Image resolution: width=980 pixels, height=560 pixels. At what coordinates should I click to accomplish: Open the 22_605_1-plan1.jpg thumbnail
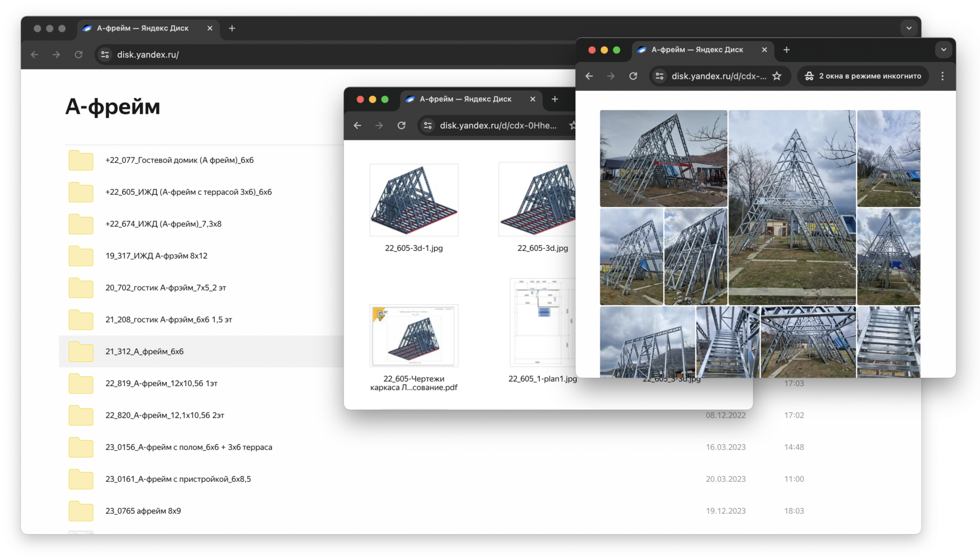coord(542,323)
